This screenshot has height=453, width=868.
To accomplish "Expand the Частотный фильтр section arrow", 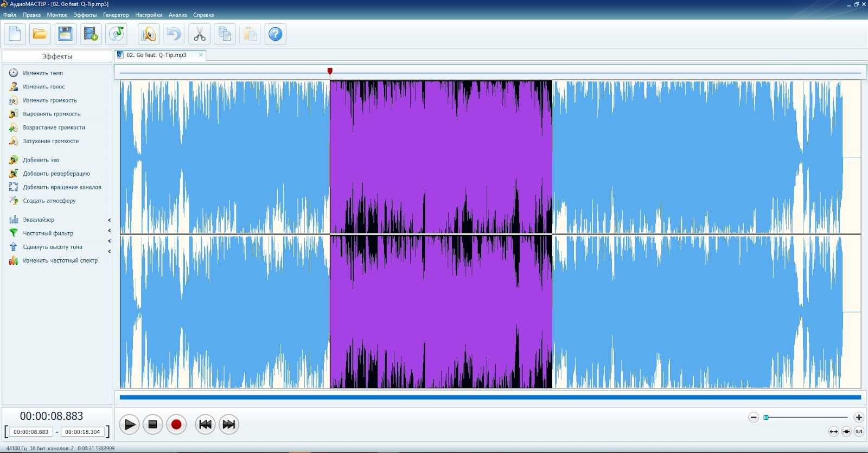I will tap(109, 231).
